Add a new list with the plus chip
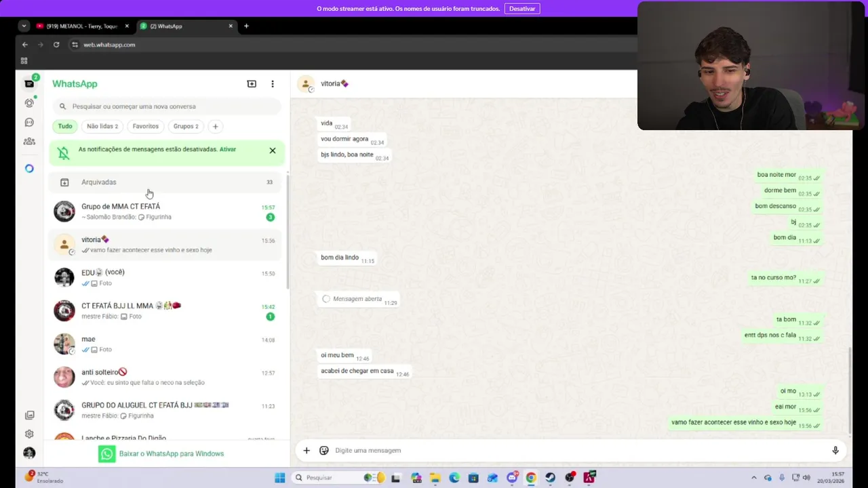 coord(216,126)
